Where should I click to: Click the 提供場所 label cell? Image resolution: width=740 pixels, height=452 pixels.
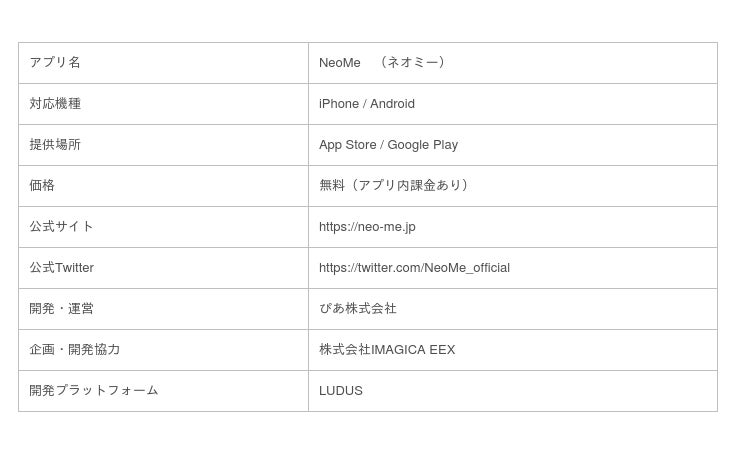click(x=55, y=145)
